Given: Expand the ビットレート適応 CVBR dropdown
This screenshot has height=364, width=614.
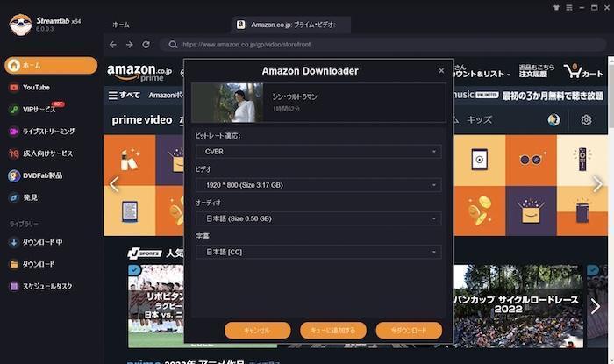Looking at the screenshot, I should click(318, 152).
